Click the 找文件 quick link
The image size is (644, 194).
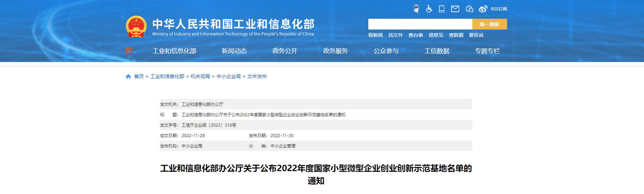(x=395, y=35)
